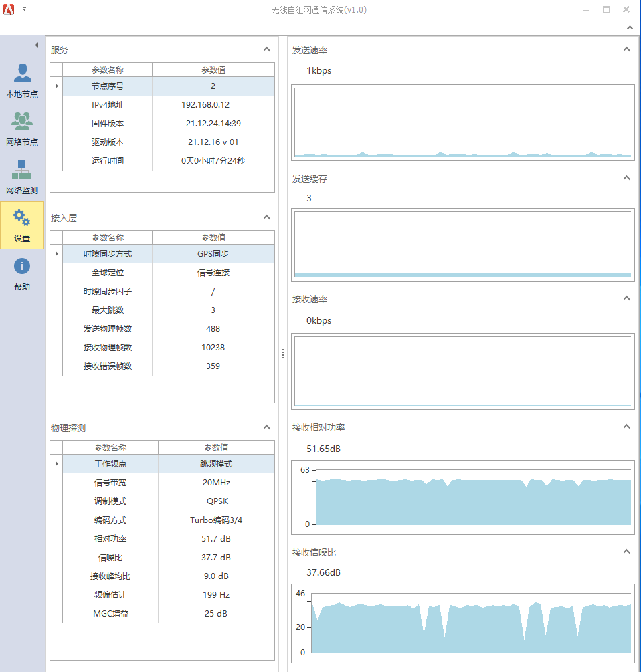This screenshot has width=641, height=672.
Task: Collapse the left sidebar with the arrow
Action: click(x=37, y=45)
